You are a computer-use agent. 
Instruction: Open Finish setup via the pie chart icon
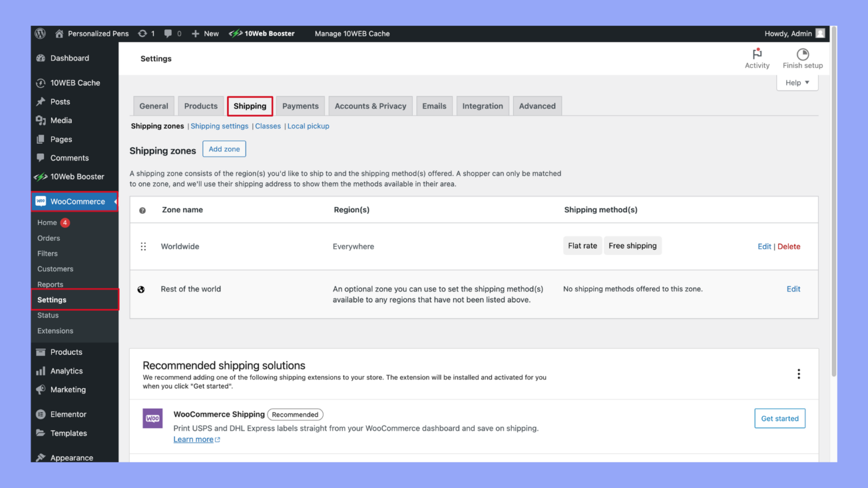(x=802, y=54)
